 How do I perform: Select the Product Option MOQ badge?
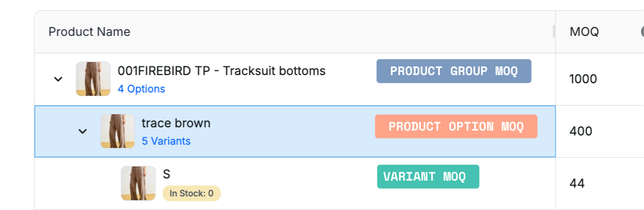[x=456, y=126]
